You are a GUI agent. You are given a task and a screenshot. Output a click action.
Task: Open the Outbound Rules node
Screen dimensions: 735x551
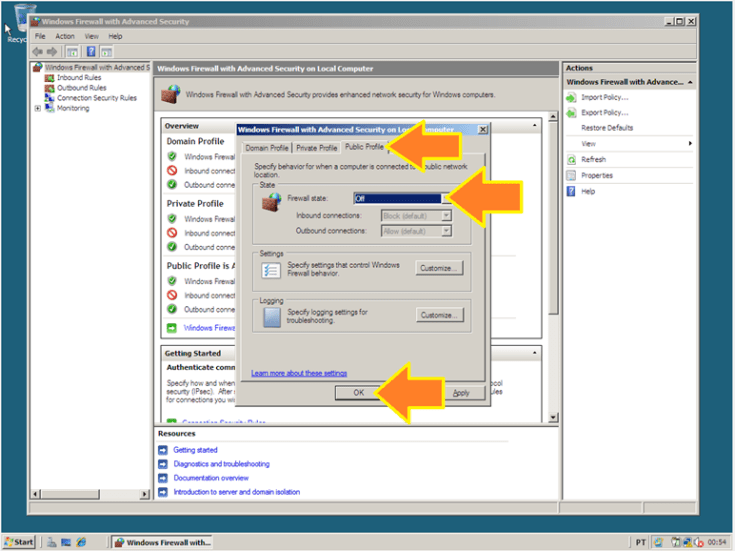79,88
